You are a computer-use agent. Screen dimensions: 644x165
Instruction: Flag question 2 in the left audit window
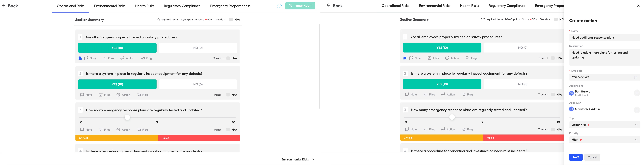click(x=142, y=95)
